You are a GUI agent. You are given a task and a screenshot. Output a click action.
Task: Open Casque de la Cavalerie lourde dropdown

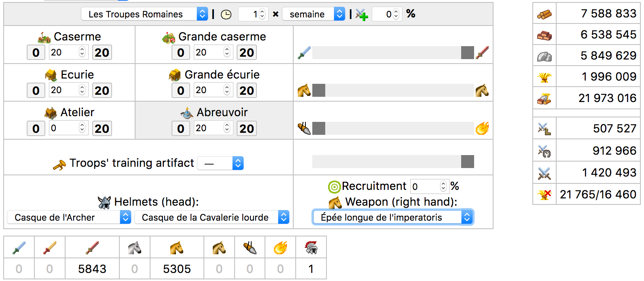211,217
